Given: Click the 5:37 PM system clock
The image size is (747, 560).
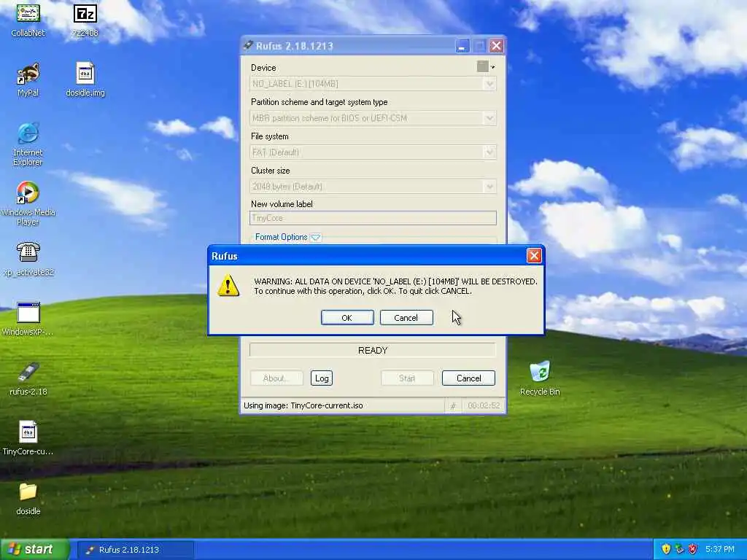Looking at the screenshot, I should click(720, 550).
